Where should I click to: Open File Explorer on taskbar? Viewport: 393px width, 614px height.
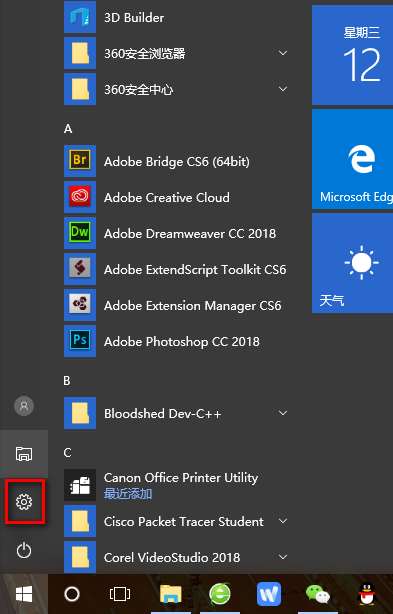[x=171, y=594]
